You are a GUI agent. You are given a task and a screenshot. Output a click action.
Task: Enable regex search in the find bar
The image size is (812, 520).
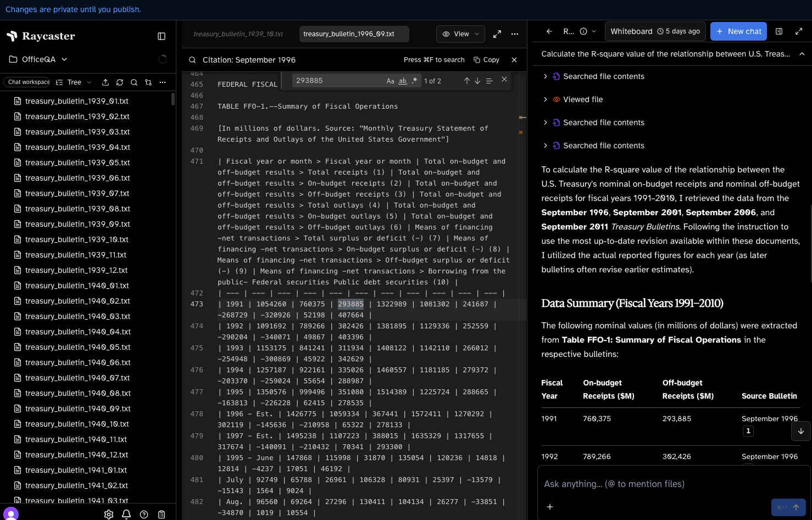415,81
